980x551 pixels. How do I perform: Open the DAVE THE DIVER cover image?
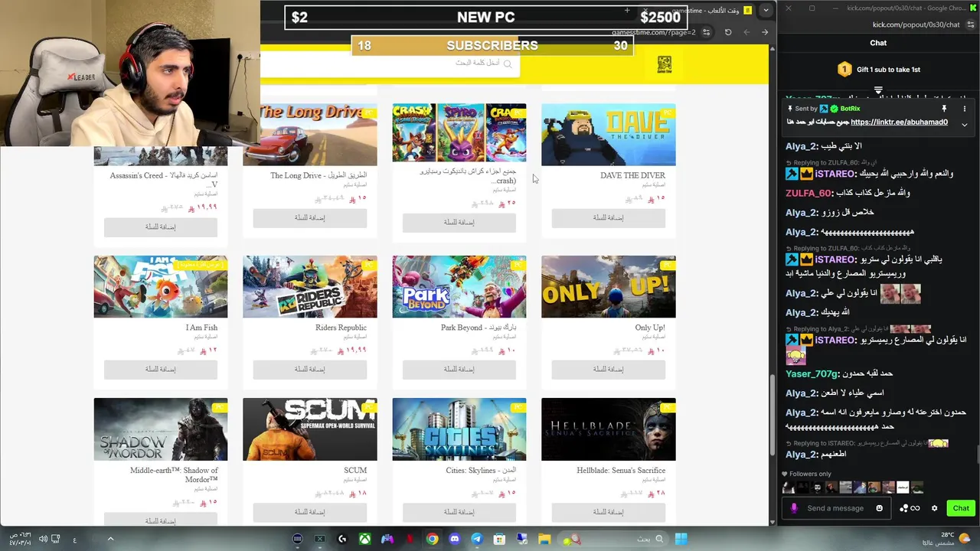(608, 134)
